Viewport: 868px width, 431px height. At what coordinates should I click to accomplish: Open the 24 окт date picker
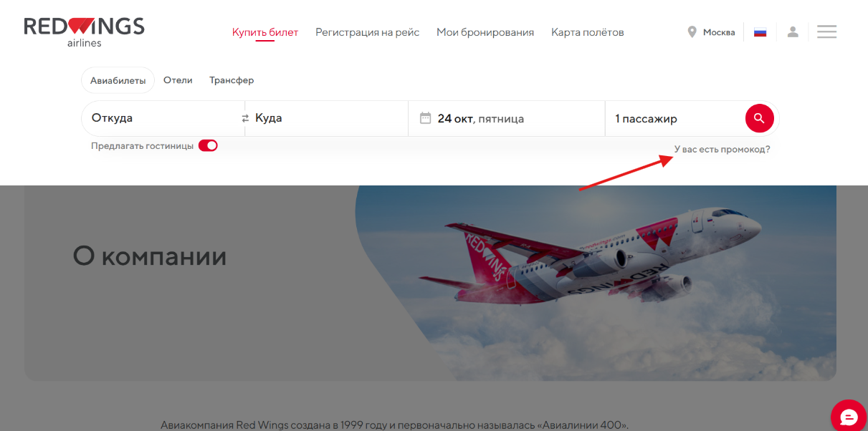tap(507, 118)
